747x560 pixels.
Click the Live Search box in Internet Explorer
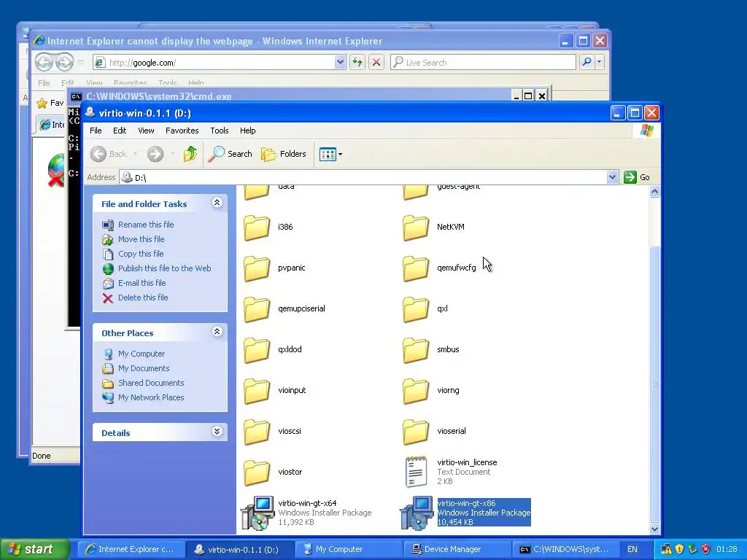point(483,63)
